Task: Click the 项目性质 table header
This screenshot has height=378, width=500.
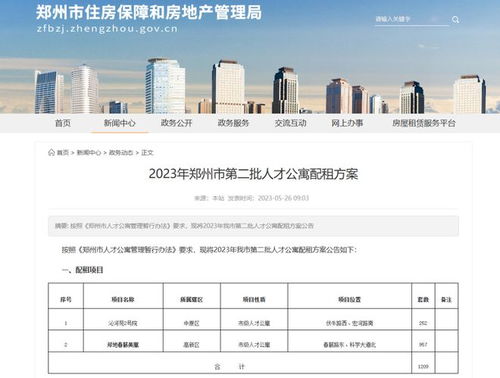Action: (x=254, y=300)
